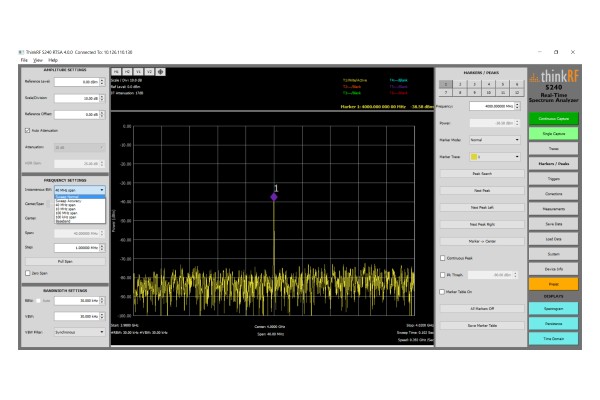This screenshot has height=400, width=600.
Task: Click the Next Peak Right button
Action: click(x=482, y=224)
